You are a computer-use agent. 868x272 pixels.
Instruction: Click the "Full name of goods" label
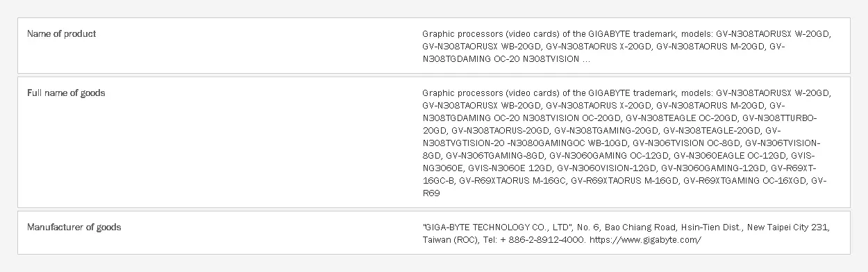point(66,93)
